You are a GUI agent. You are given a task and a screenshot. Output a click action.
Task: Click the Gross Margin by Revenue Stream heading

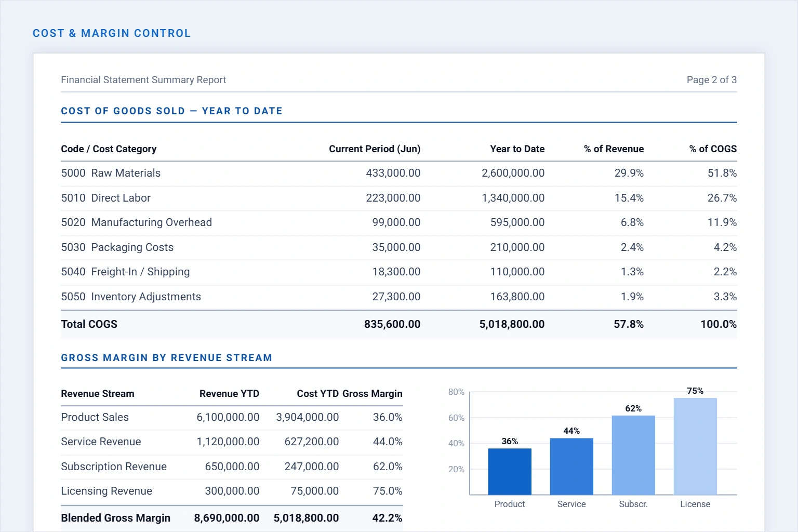click(x=167, y=358)
